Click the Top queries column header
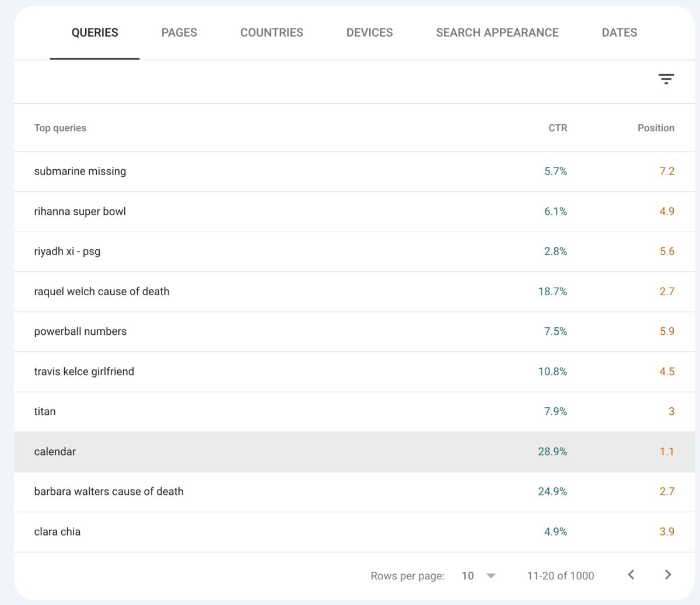The image size is (700, 605). (x=60, y=128)
